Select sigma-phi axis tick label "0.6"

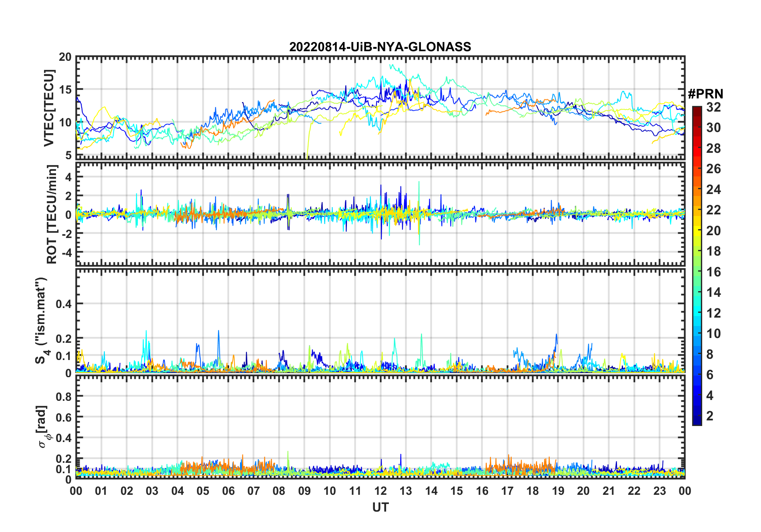[x=64, y=417]
